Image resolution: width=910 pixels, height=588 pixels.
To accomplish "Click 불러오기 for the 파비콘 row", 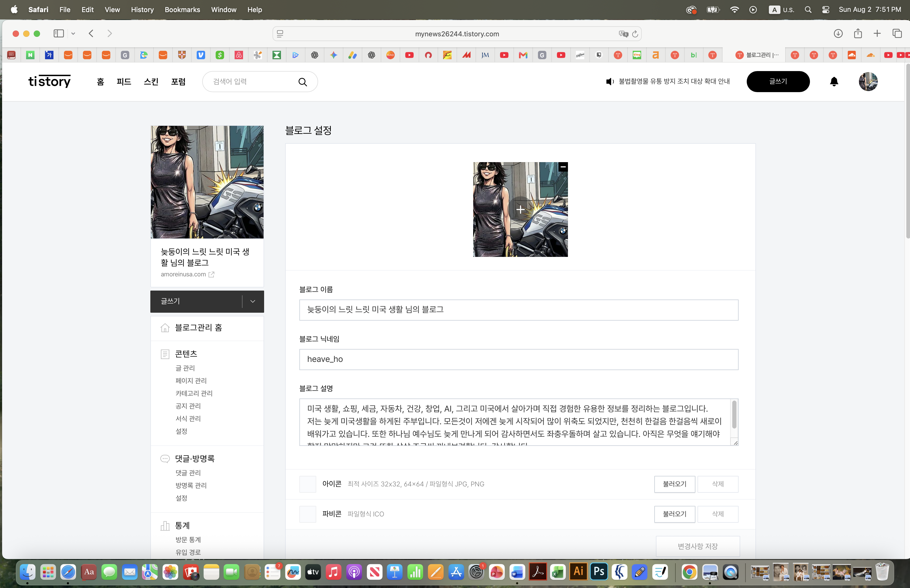I will pos(674,514).
